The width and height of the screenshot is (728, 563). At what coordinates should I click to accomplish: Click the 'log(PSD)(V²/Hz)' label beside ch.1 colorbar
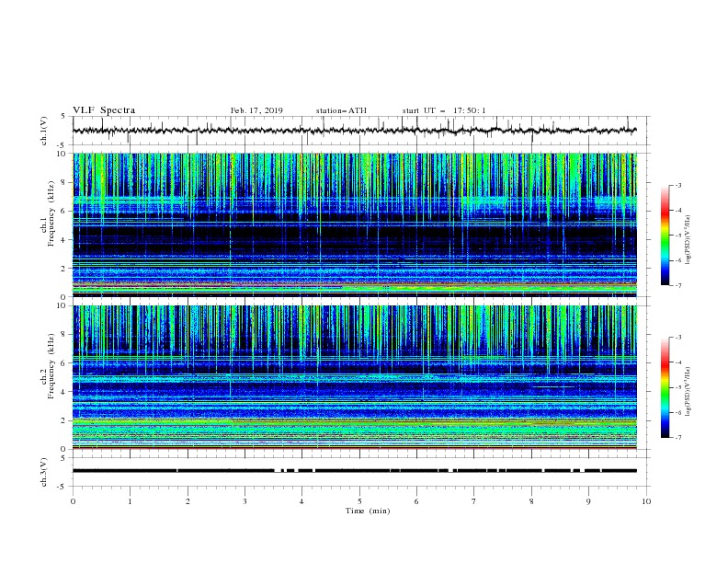click(x=688, y=240)
